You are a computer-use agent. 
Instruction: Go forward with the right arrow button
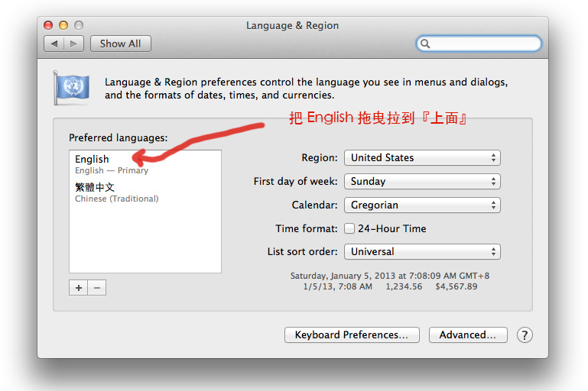[x=73, y=44]
